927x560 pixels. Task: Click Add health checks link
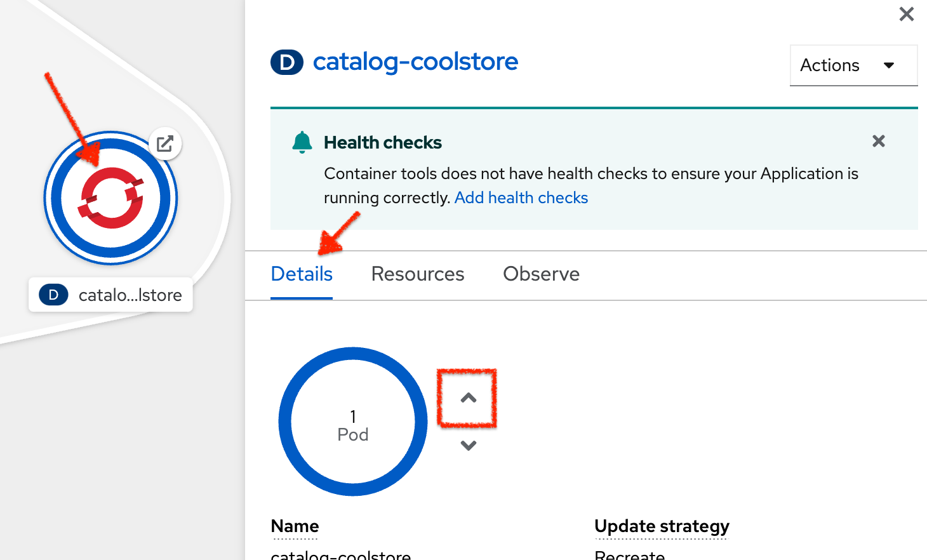(521, 197)
